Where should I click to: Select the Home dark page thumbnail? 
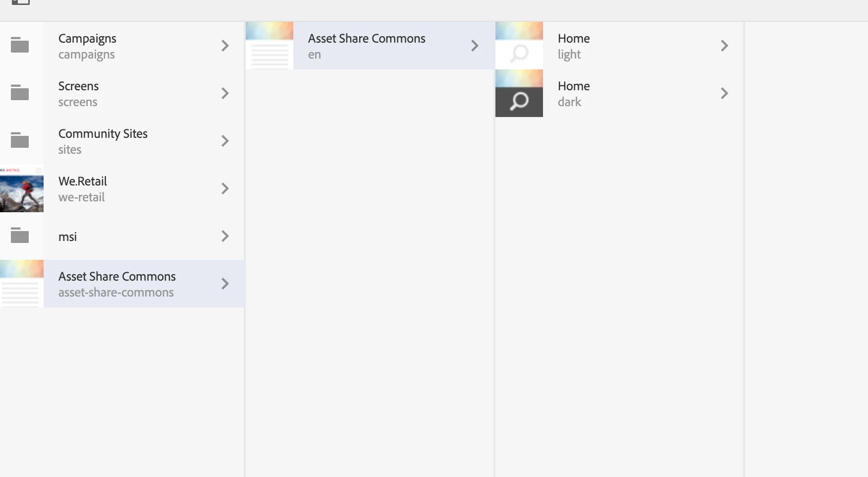tap(519, 93)
